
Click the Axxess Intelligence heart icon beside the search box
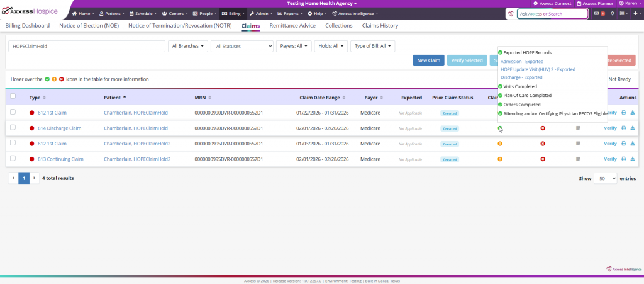(511, 13)
